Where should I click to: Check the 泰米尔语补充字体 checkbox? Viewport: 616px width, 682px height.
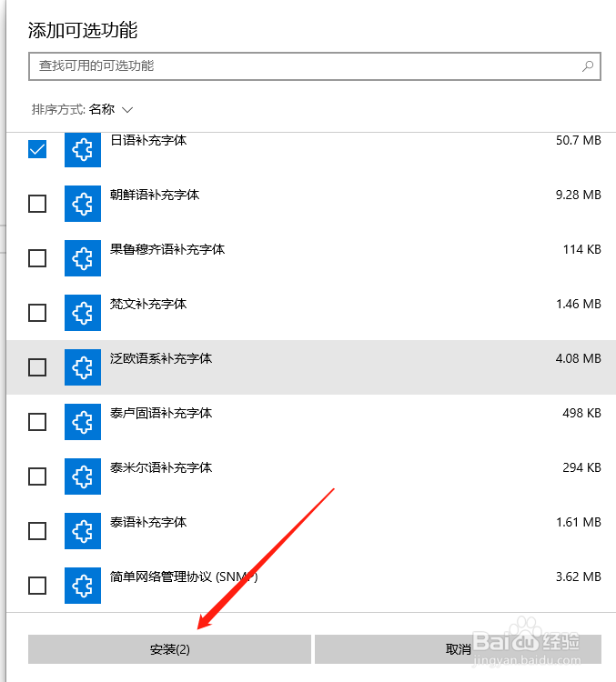(37, 476)
